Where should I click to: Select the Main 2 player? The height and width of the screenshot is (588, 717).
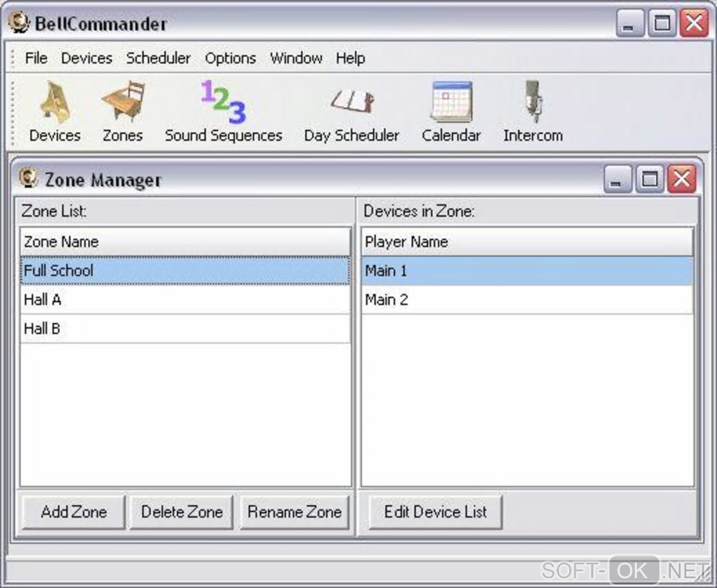(x=527, y=300)
